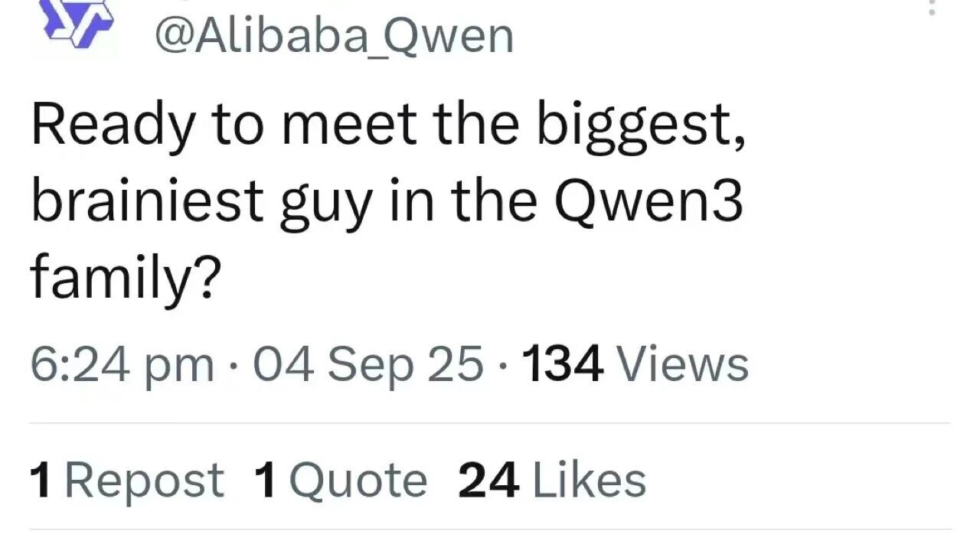Click the bold number 24
This screenshot has height=551, width=980.
click(488, 481)
